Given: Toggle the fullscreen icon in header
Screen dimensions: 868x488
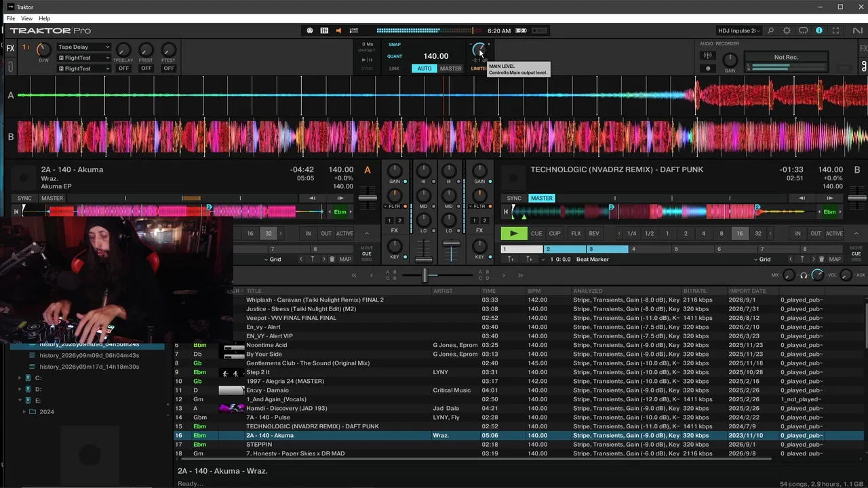Looking at the screenshot, I should coord(835,30).
